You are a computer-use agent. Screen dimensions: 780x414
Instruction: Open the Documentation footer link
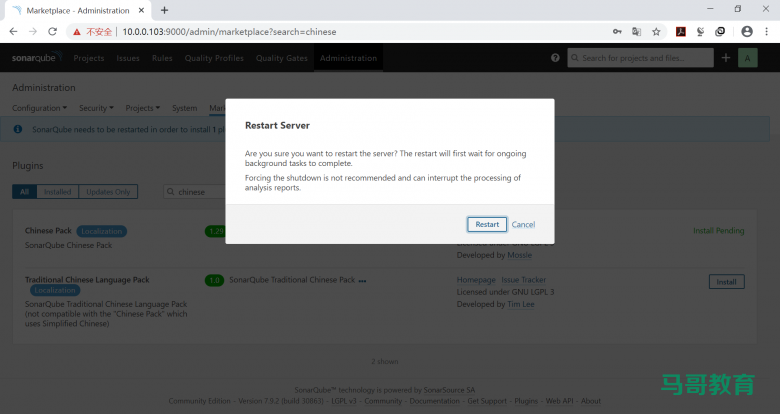(434, 401)
